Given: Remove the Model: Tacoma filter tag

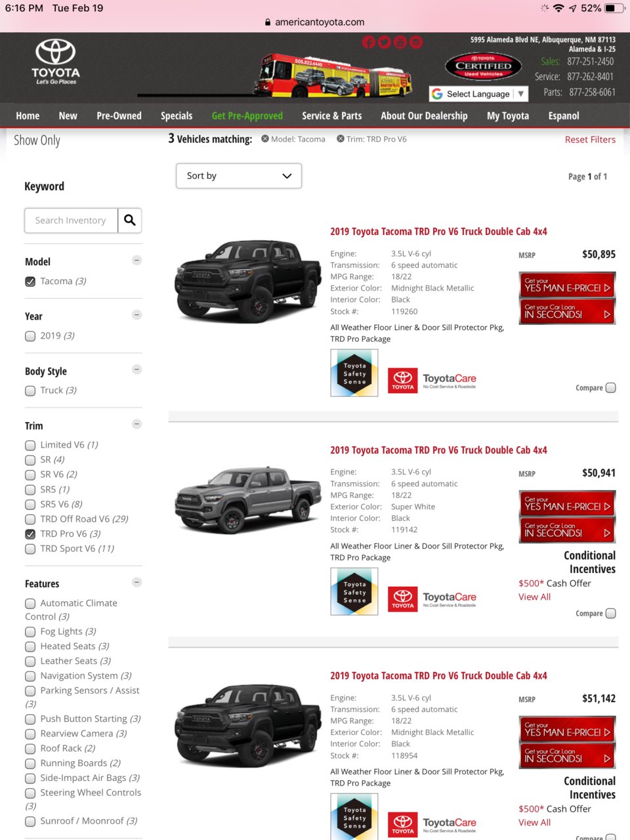Looking at the screenshot, I should click(265, 139).
